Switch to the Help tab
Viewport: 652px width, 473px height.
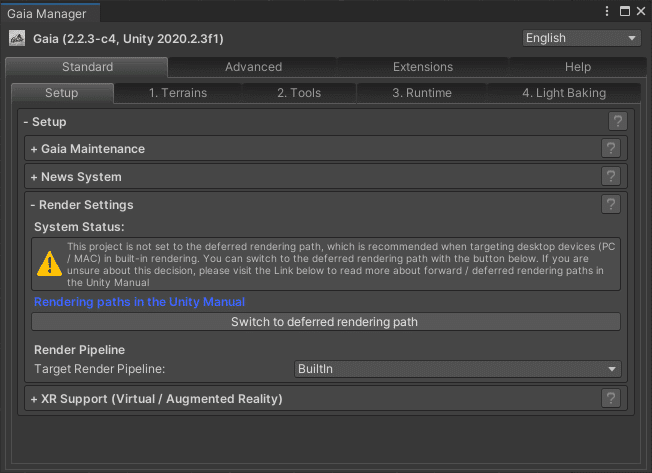578,67
